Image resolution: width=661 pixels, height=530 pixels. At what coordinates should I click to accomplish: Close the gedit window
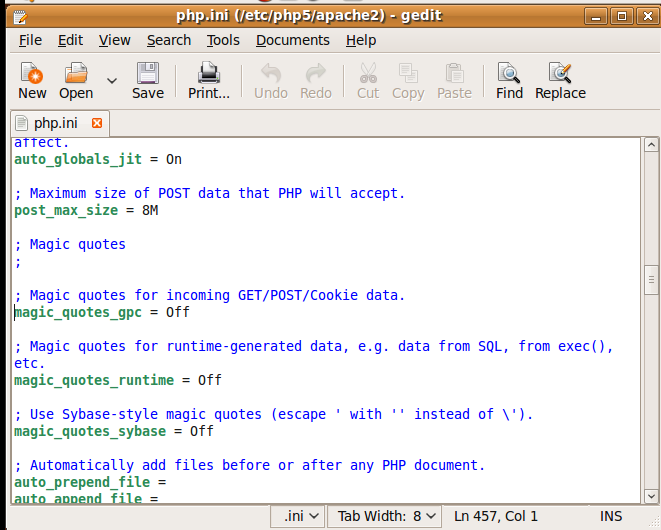coord(648,16)
